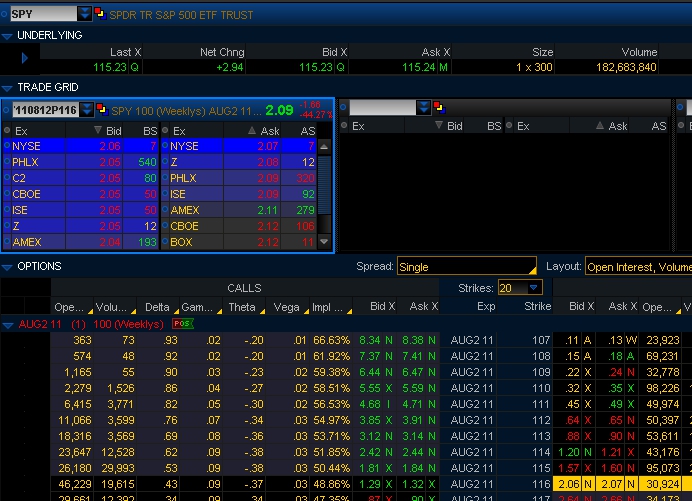Toggle the circle before the 110812P116 field
Image resolution: width=692 pixels, height=501 pixels.
click(6, 109)
